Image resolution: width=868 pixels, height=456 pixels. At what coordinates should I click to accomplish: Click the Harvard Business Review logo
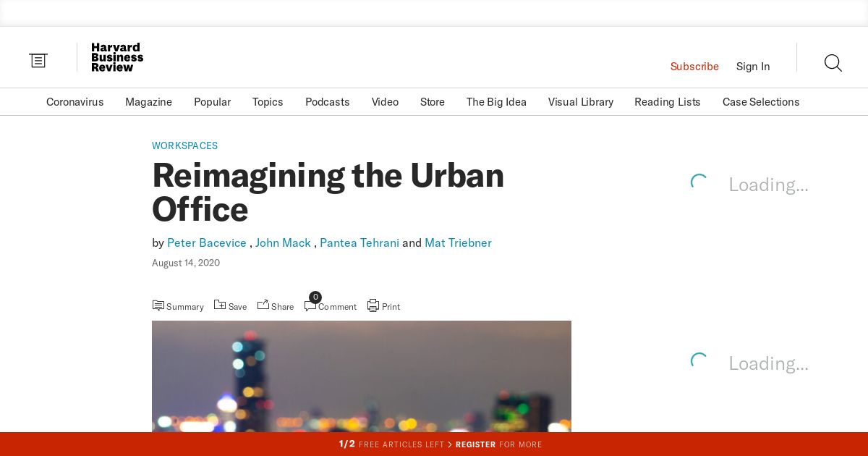(117, 57)
